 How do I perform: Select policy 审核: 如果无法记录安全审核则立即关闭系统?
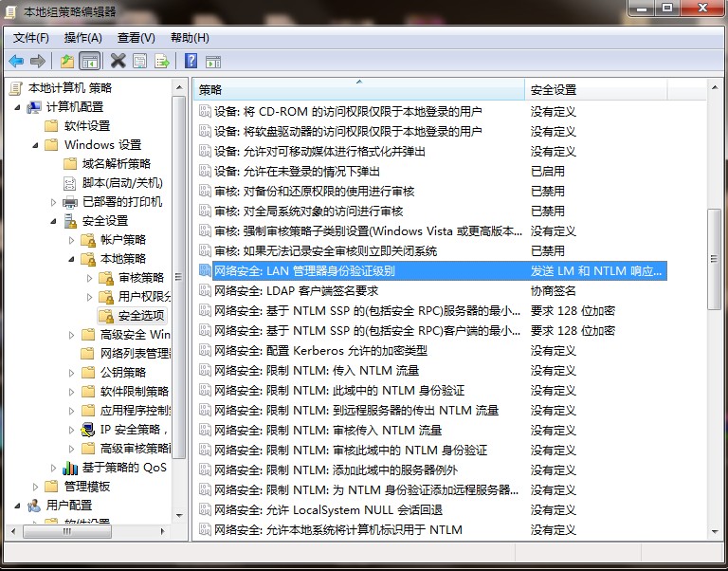click(325, 251)
